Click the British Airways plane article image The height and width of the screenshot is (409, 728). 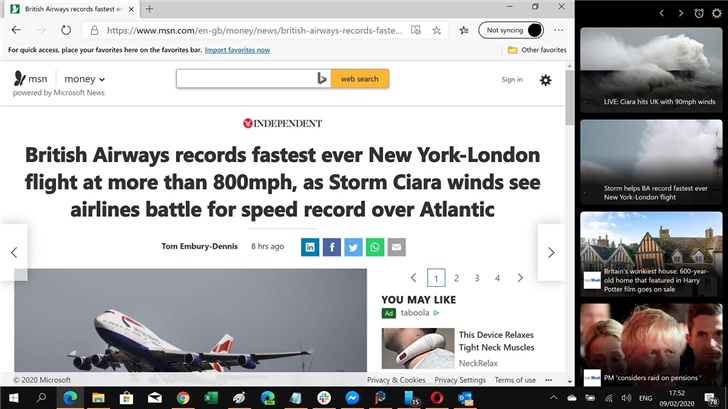[x=190, y=320]
